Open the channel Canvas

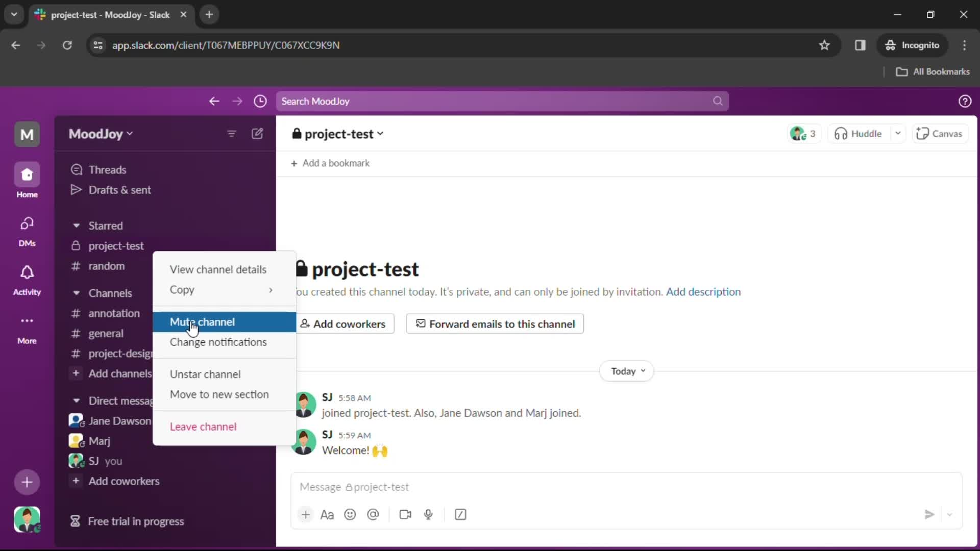(940, 134)
